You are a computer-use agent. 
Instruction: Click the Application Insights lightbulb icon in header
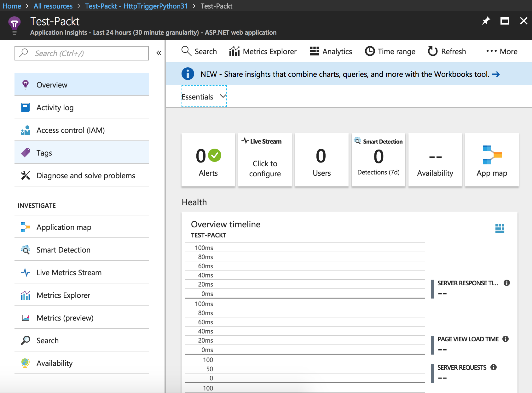pos(14,25)
